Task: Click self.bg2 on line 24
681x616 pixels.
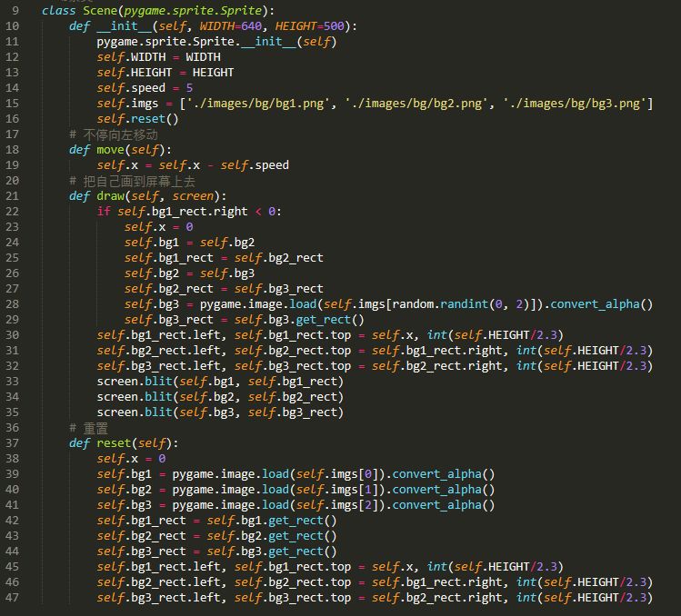Action: 227,243
